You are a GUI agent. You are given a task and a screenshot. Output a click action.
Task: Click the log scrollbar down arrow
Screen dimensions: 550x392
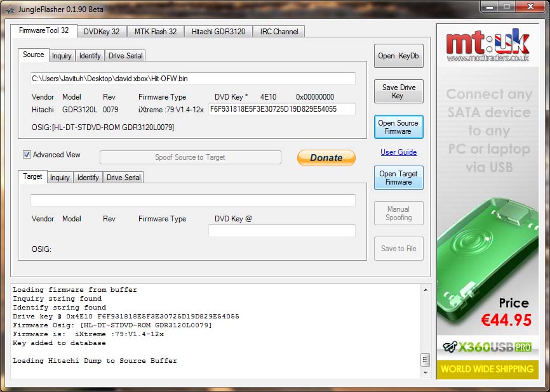pyautogui.click(x=425, y=373)
